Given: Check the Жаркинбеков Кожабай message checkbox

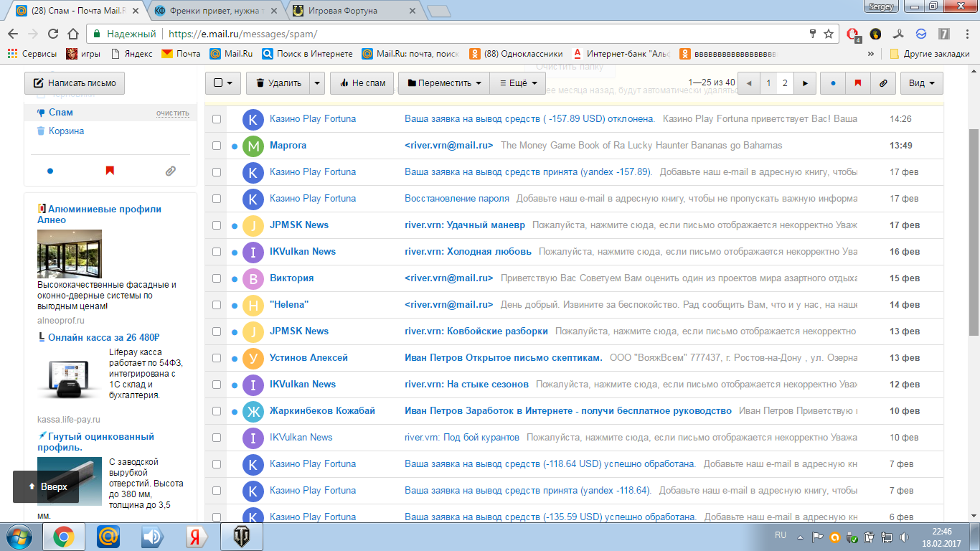Looking at the screenshot, I should (x=217, y=411).
